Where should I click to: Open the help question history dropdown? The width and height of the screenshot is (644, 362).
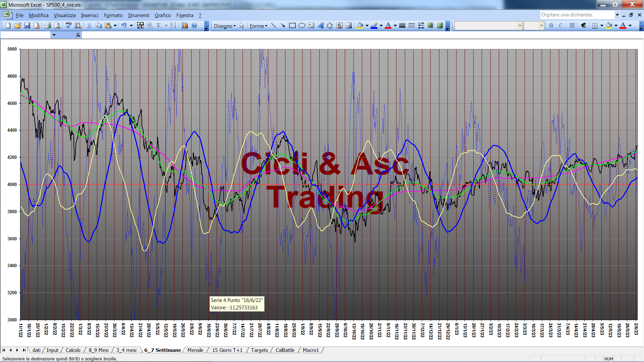pos(617,15)
